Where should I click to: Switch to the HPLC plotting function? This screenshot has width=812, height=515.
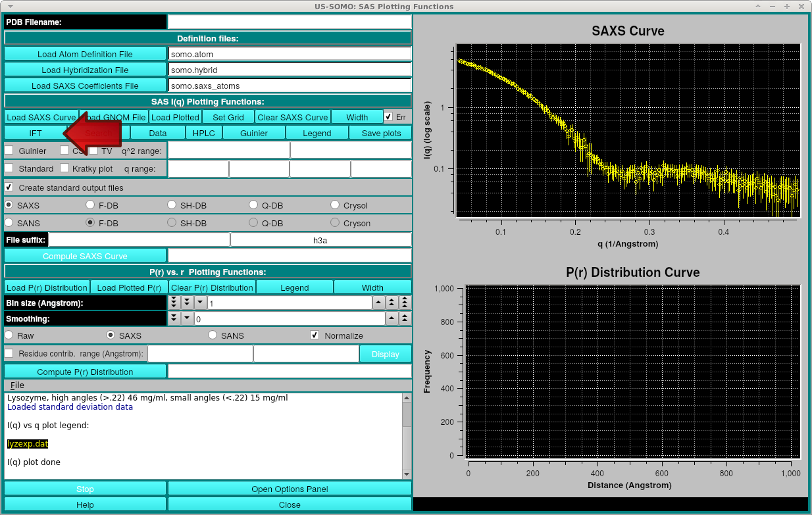204,133
